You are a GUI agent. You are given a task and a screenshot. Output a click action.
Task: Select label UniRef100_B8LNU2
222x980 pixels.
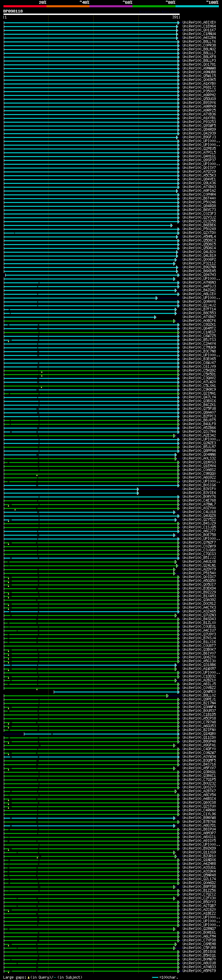pyautogui.click(x=199, y=49)
